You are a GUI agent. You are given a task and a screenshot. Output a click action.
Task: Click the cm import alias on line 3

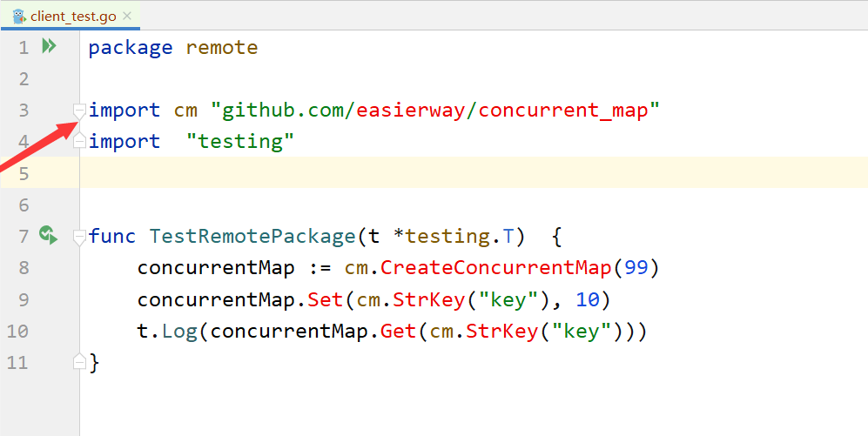point(185,111)
